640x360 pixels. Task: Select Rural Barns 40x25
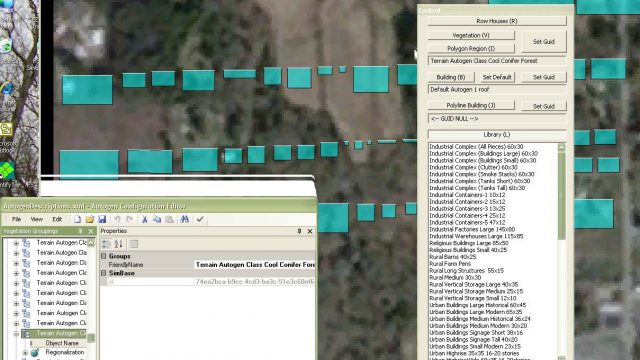(453, 257)
